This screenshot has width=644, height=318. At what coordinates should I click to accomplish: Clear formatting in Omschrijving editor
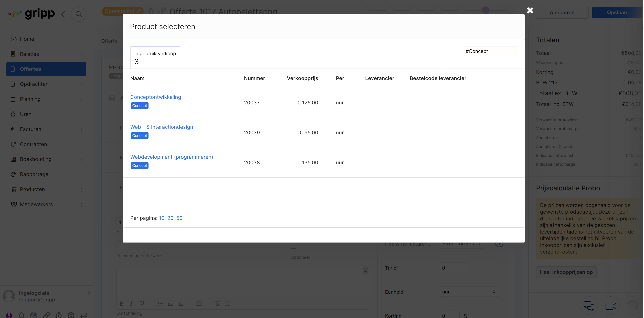(217, 303)
